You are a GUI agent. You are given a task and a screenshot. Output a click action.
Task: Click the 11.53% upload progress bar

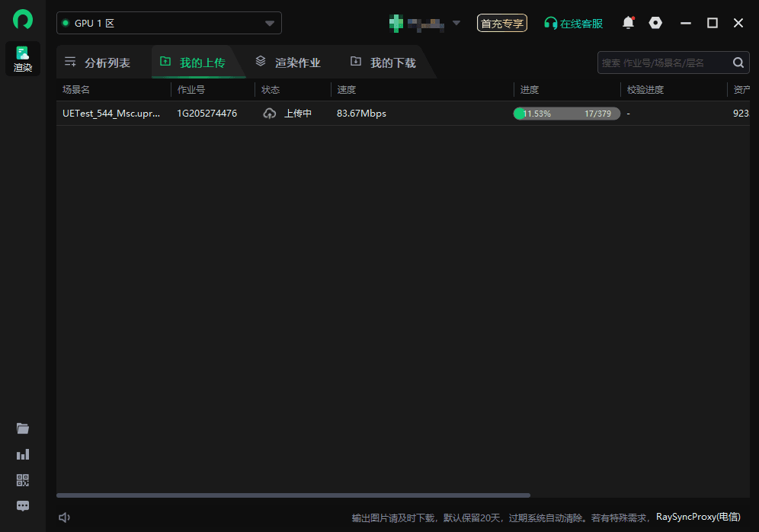(566, 114)
